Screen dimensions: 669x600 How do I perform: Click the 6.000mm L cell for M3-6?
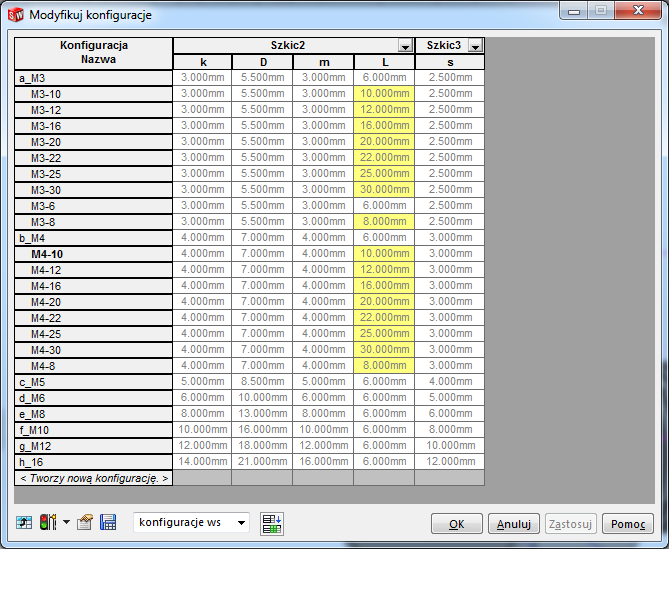pos(384,205)
